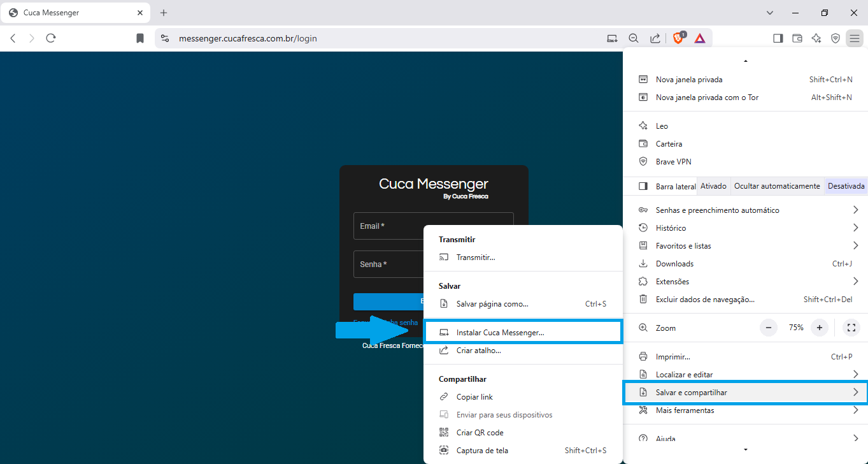Open a new tab with the plus button

tap(164, 13)
